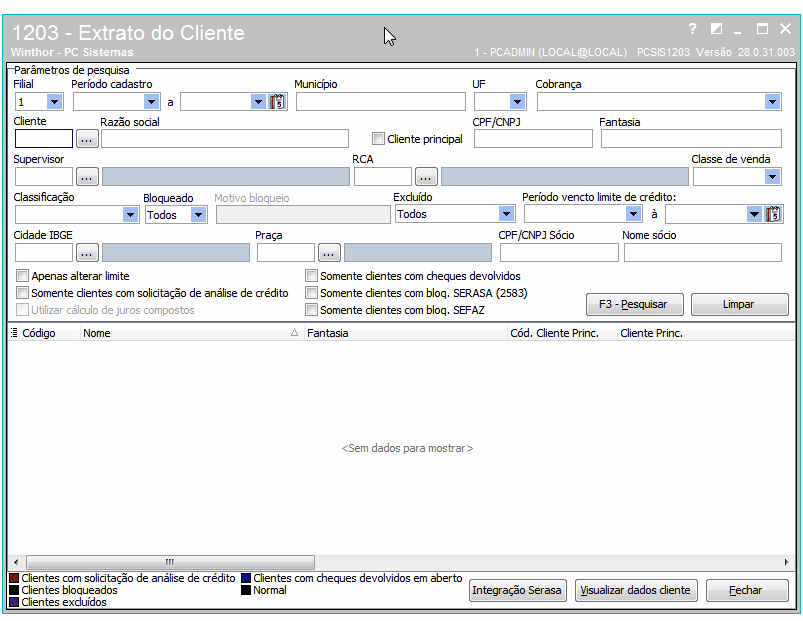
Task: Open calendar icon next to Período cadastro
Action: (277, 102)
